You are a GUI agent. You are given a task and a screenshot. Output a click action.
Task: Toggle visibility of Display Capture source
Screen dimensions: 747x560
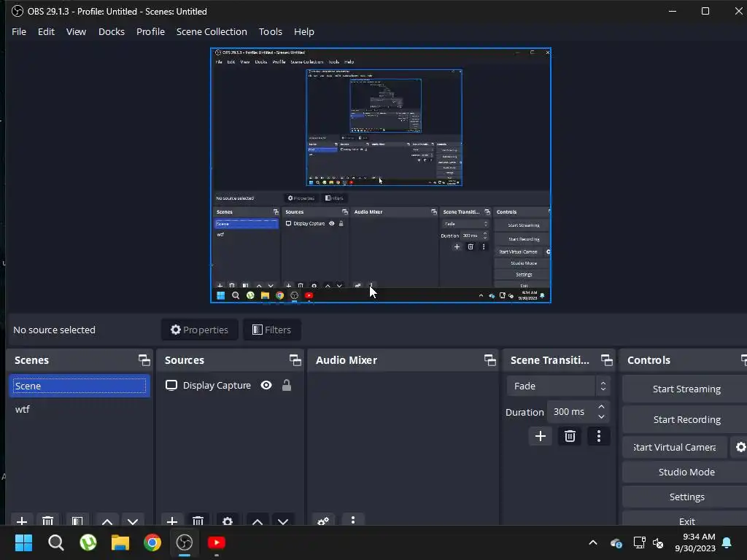click(266, 385)
